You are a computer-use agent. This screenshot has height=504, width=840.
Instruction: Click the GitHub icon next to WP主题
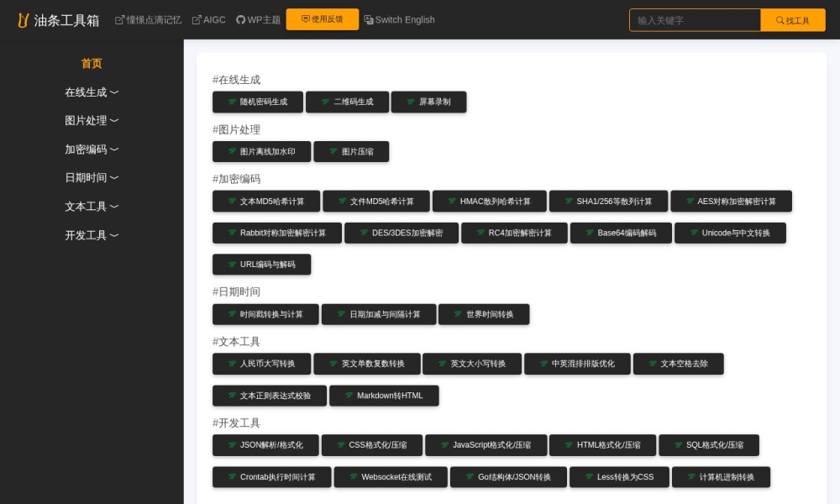coord(240,19)
